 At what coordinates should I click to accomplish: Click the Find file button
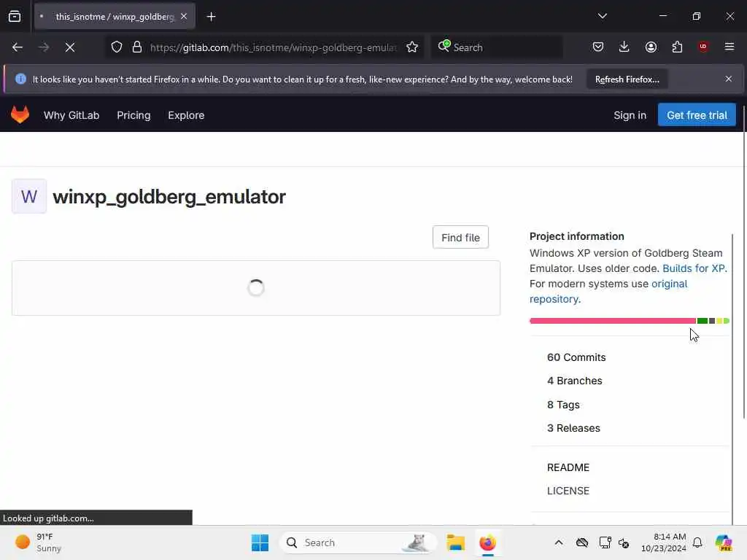tap(460, 237)
